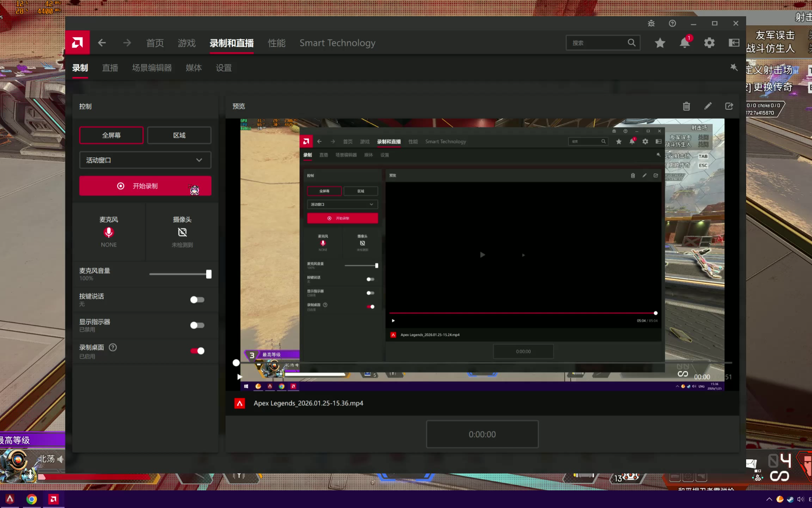Click the camera not detected icon

[182, 233]
